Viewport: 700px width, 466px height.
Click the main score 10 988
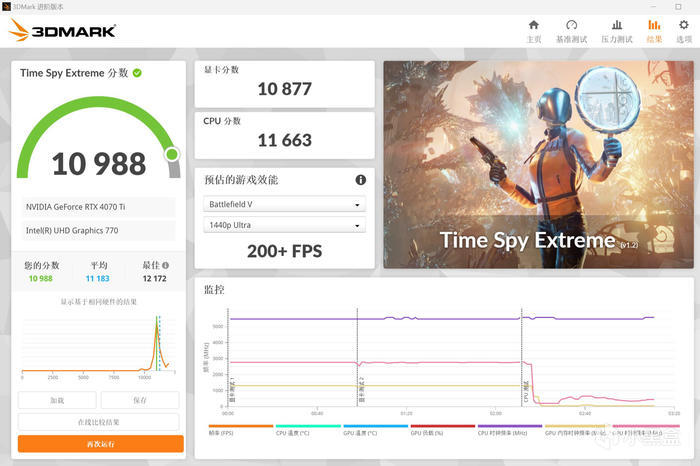[99, 163]
